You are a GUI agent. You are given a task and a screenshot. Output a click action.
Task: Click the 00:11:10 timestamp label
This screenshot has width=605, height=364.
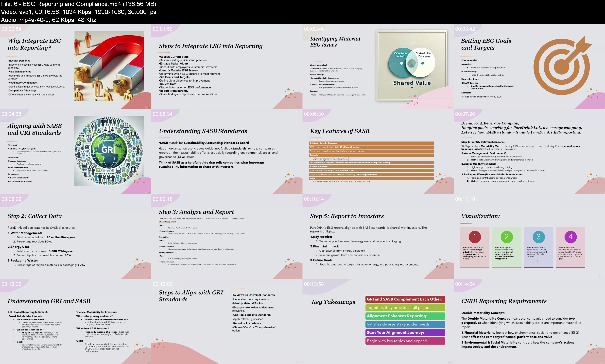pos(465,199)
